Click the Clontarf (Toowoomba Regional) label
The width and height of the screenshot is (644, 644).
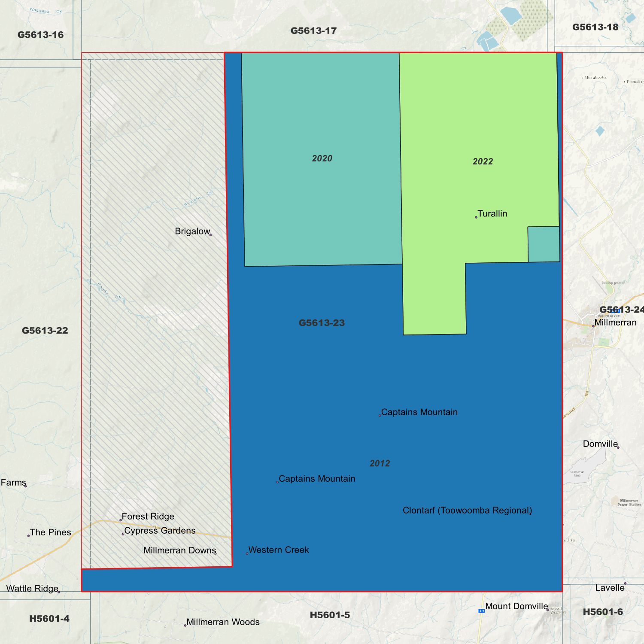(467, 510)
